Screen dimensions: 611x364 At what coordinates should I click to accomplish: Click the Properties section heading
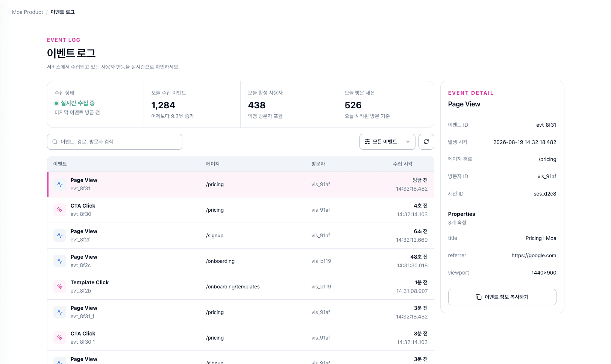coord(461,214)
